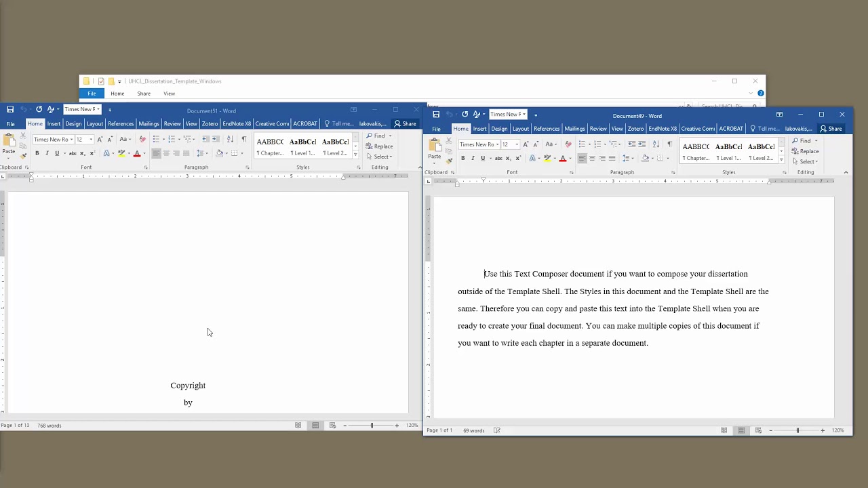The image size is (868, 488).
Task: Click Clear All Formatting in Document49
Action: (x=568, y=144)
